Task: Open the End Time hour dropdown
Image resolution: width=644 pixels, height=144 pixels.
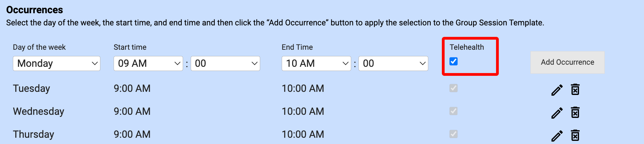Action: tap(316, 63)
